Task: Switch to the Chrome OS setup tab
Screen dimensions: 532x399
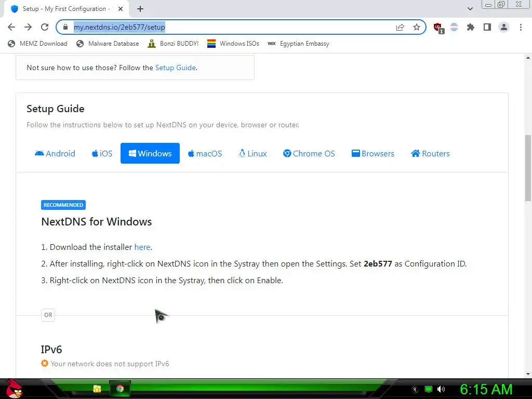Action: (x=309, y=153)
